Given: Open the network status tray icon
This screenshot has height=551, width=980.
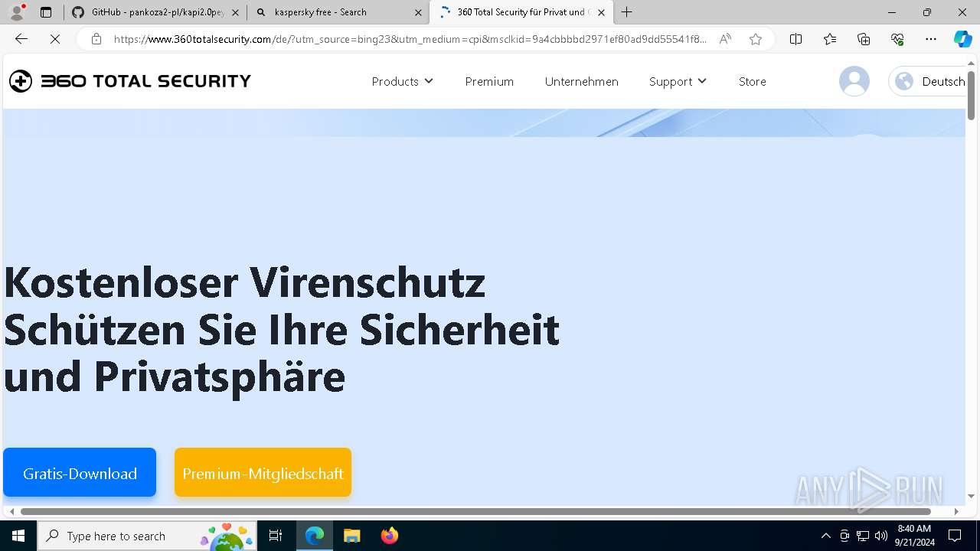Looking at the screenshot, I should tap(863, 536).
